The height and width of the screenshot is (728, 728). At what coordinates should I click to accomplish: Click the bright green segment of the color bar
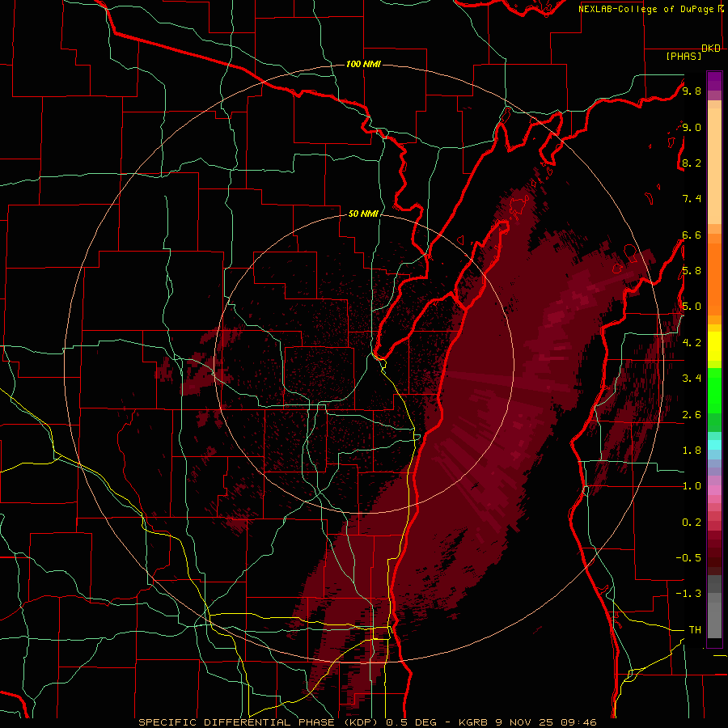[x=714, y=391]
